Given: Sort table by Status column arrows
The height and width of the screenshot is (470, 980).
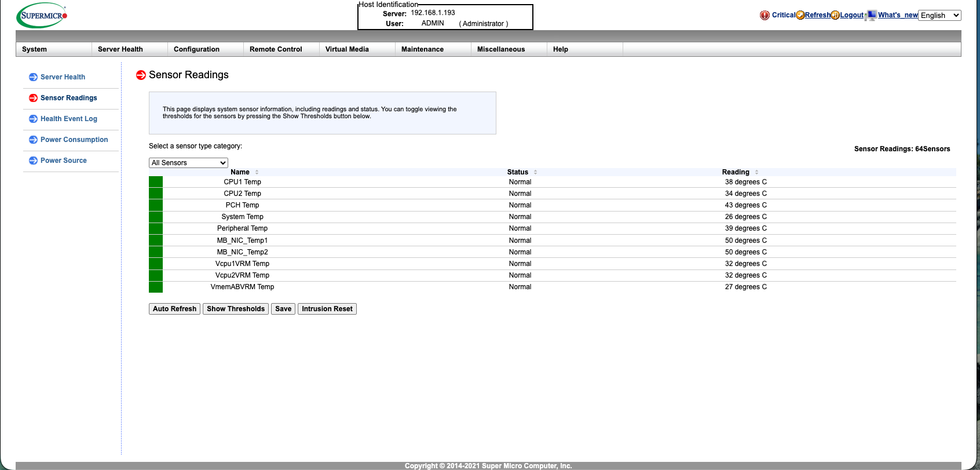Looking at the screenshot, I should click(x=535, y=172).
